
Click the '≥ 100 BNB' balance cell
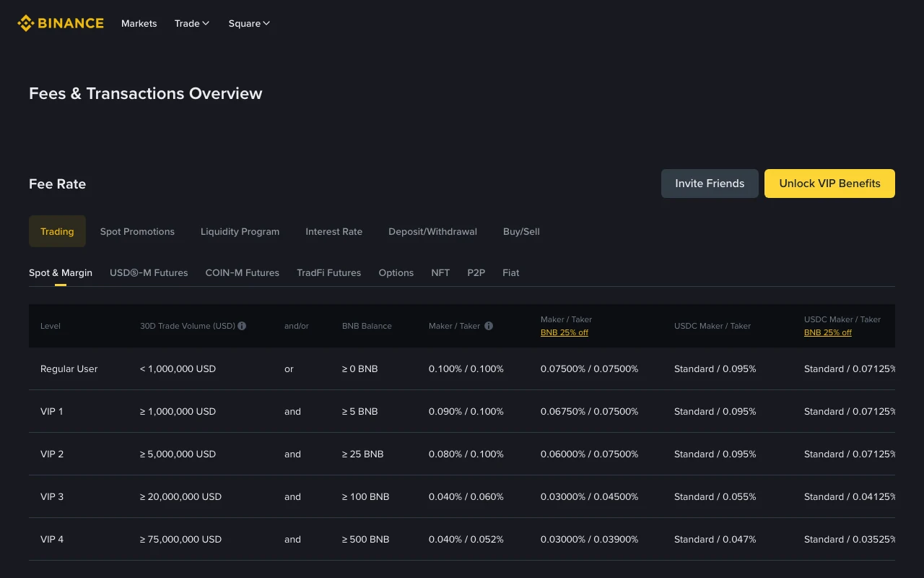pos(365,496)
